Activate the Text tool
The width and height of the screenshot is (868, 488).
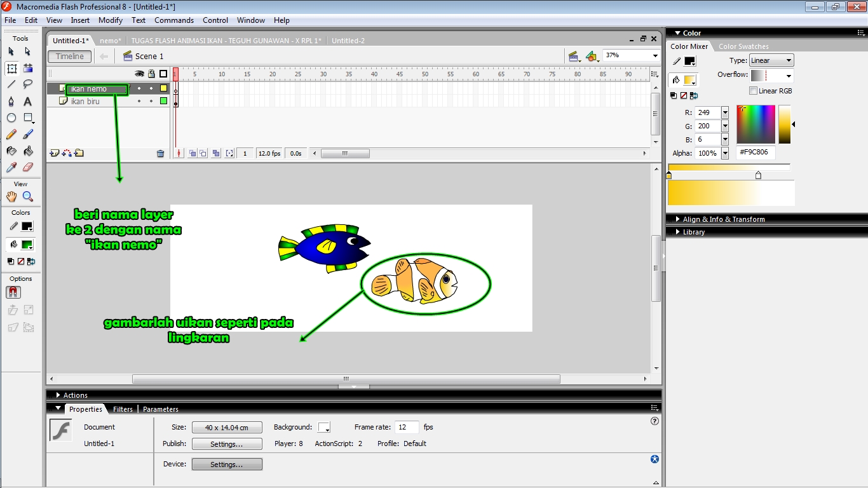pyautogui.click(x=28, y=102)
